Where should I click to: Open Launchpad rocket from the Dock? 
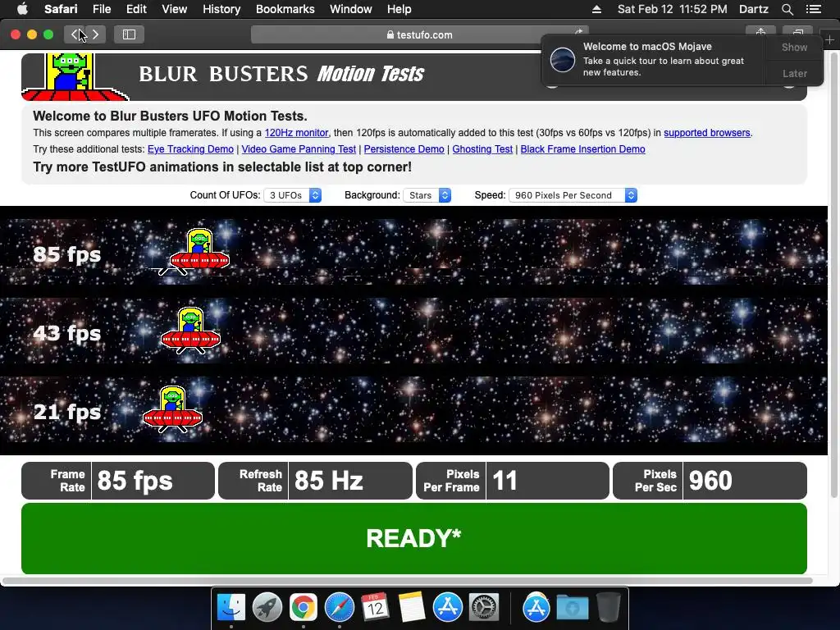tap(267, 608)
